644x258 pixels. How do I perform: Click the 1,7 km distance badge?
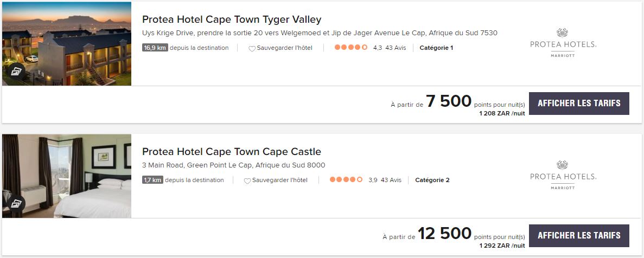pos(152,180)
